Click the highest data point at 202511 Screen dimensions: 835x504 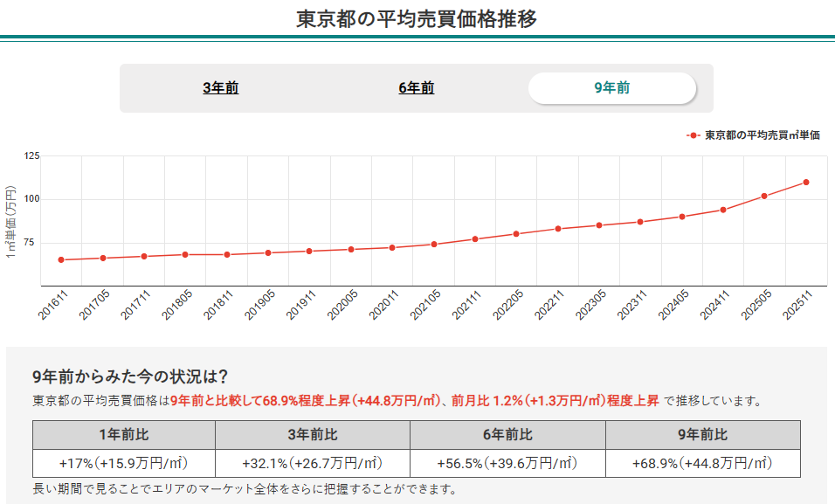[807, 183]
